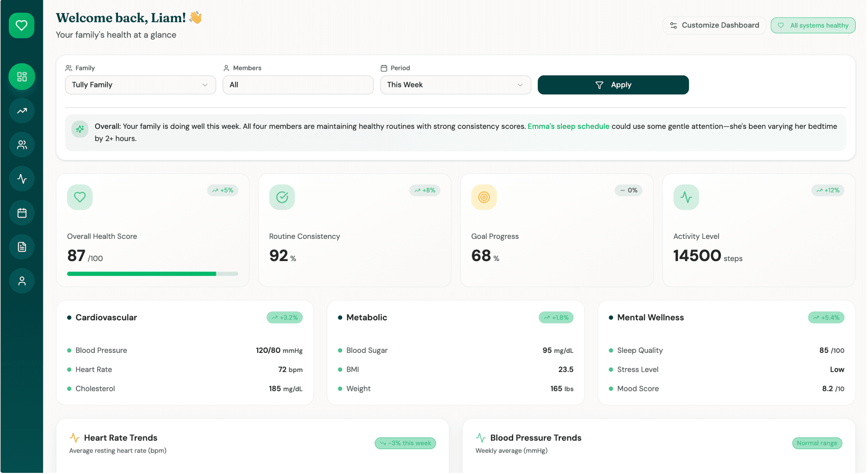Click the –3% this week badge on Heart Rate Trends
The width and height of the screenshot is (868, 474).
405,443
